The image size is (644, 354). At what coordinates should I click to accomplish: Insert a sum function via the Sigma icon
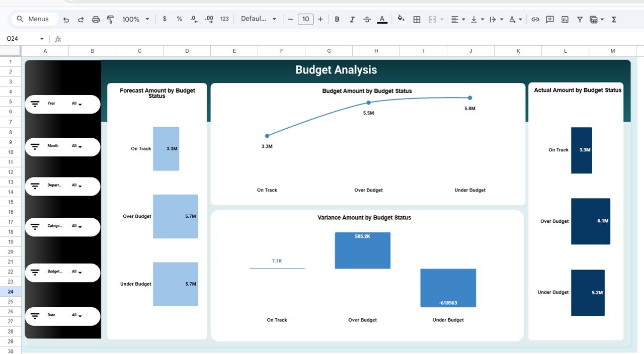click(x=613, y=19)
